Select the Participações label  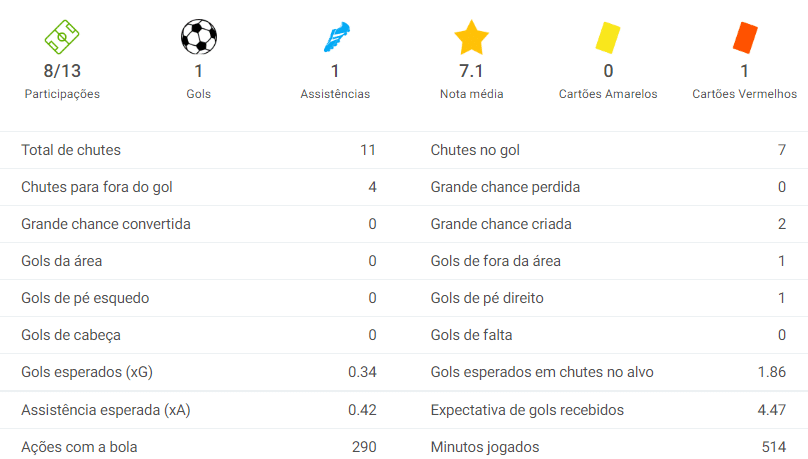point(62,94)
